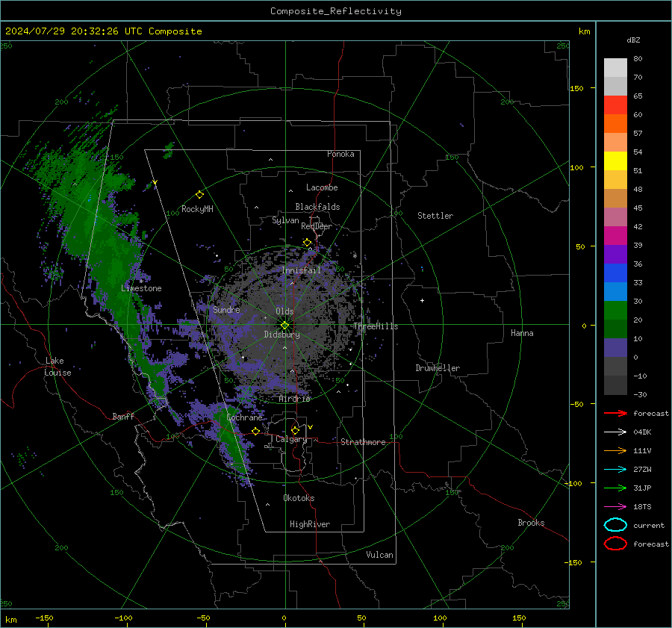The height and width of the screenshot is (628, 672).
Task: Click the Limestone label
Action: [x=141, y=288]
